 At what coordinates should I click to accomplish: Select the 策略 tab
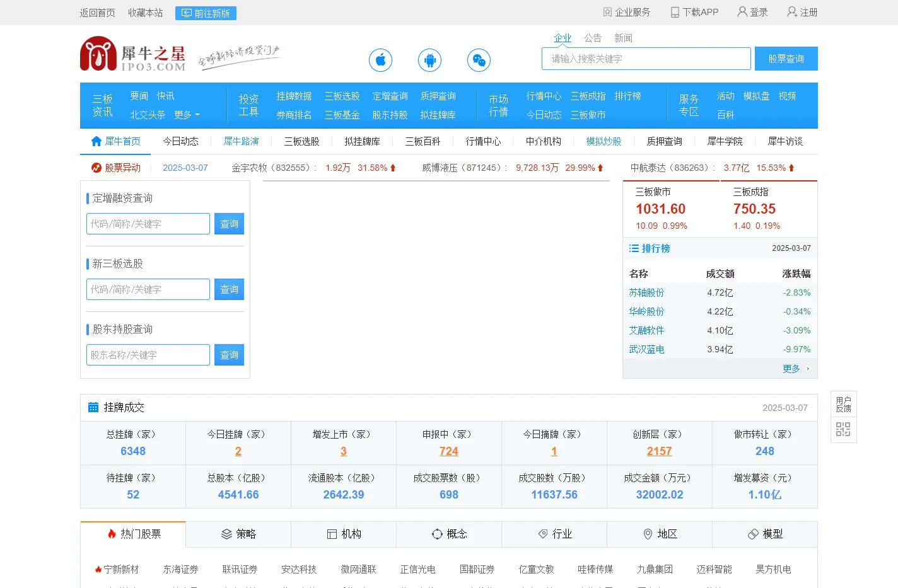click(238, 534)
